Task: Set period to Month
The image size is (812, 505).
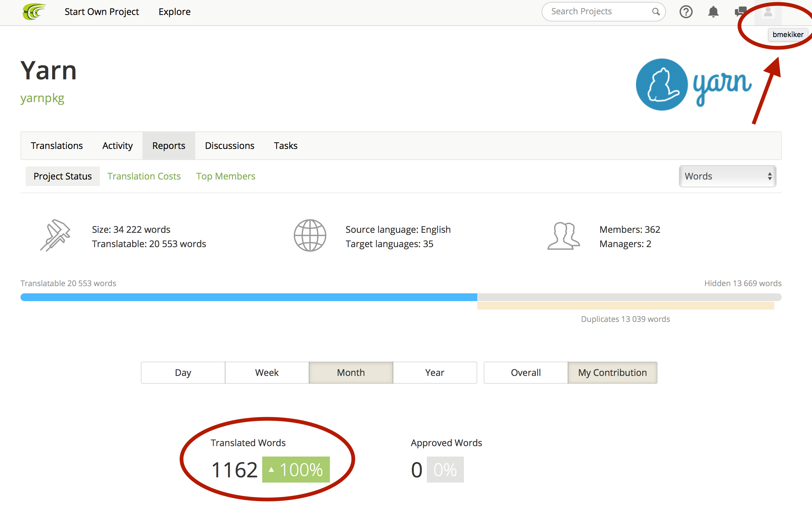Action: (351, 372)
